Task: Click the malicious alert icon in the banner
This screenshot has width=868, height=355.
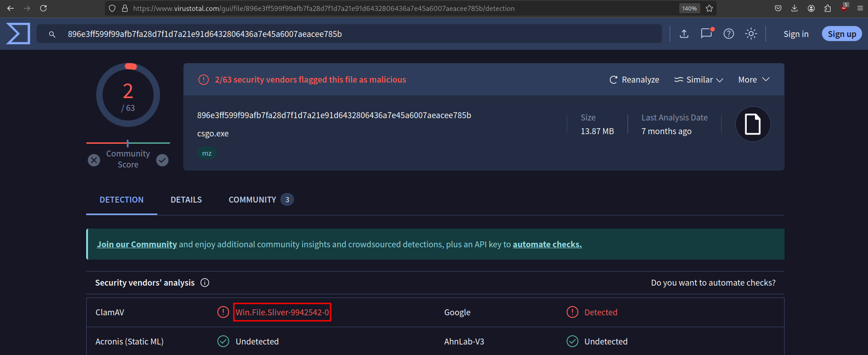Action: (x=203, y=79)
